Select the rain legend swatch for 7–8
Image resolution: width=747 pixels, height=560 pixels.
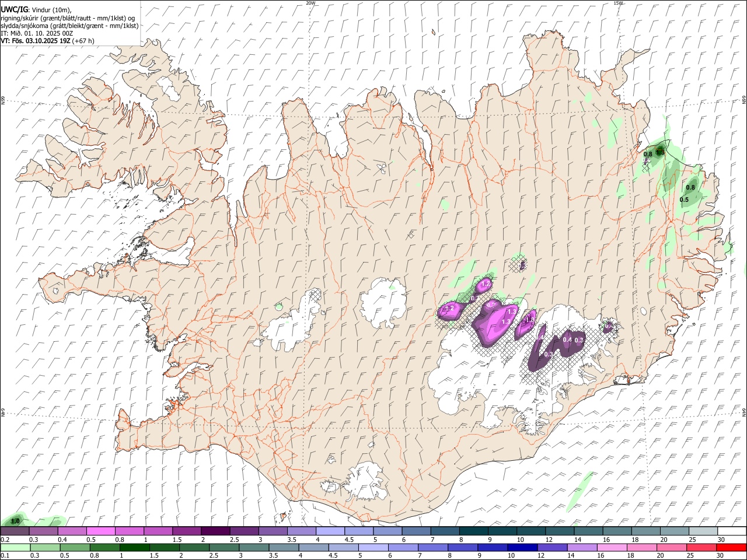(433, 547)
